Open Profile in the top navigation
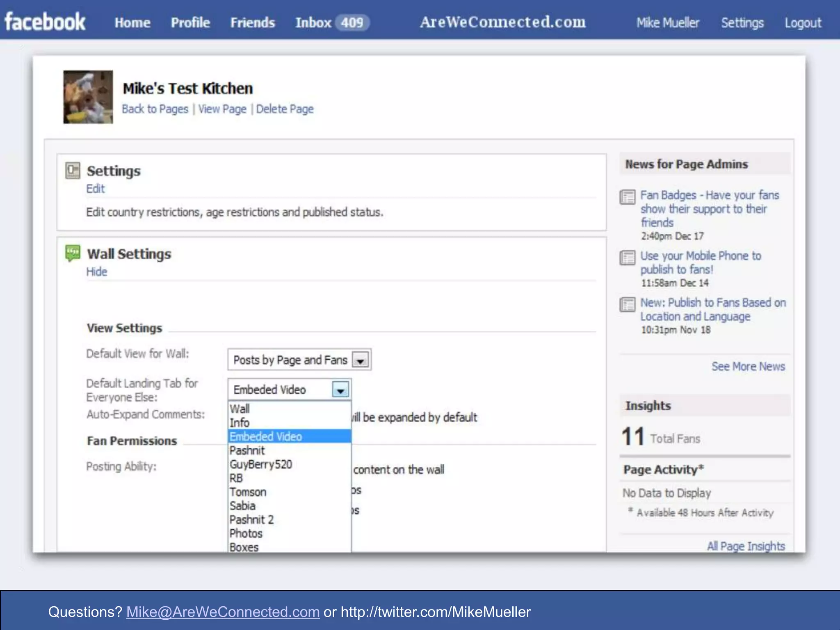The image size is (840, 630). pos(190,23)
